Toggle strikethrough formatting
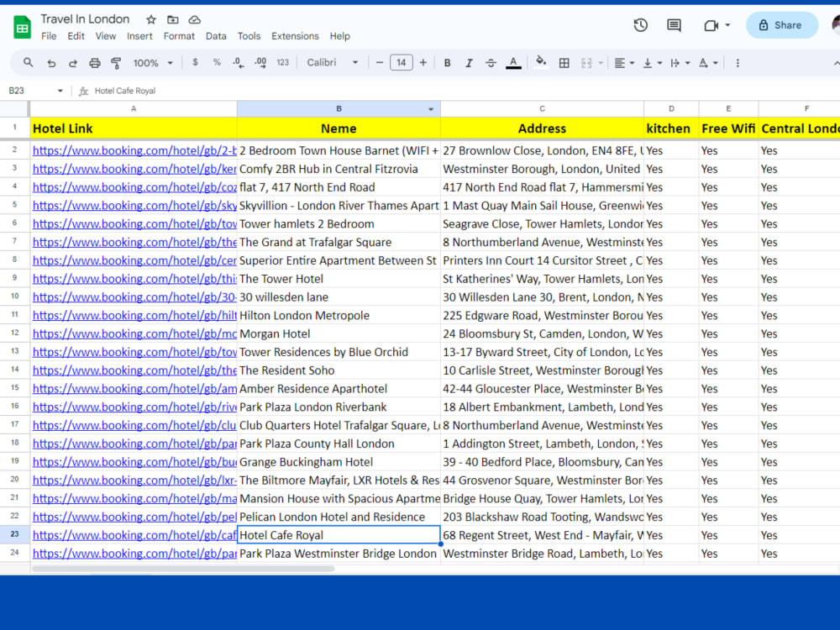840x630 pixels. [x=491, y=63]
